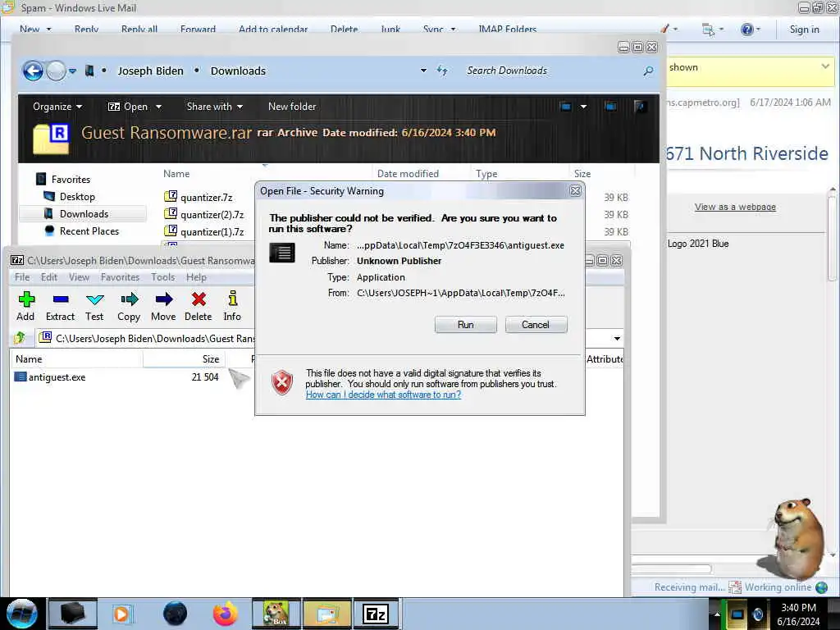Click the Start button orb
This screenshot has height=630, width=840.
click(x=22, y=614)
